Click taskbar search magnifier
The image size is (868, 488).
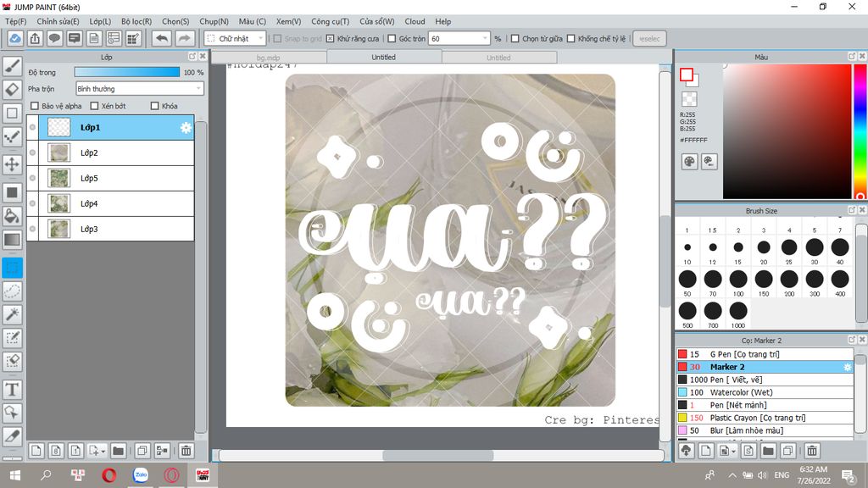pos(46,475)
